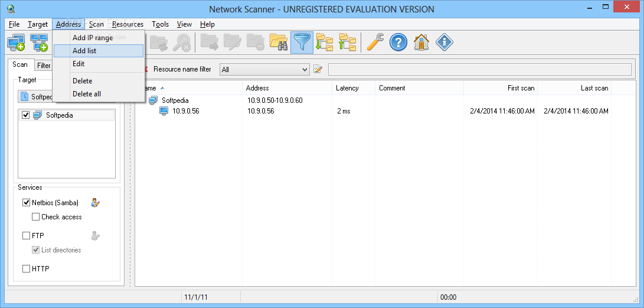The image size is (644, 308).
Task: Click the collapse all tree icon
Action: point(348,43)
